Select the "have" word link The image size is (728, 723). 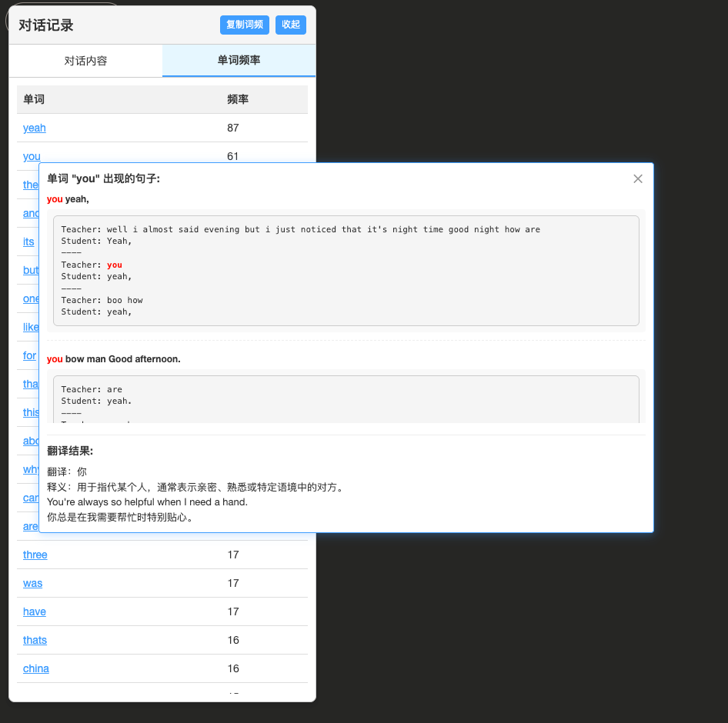click(x=35, y=611)
